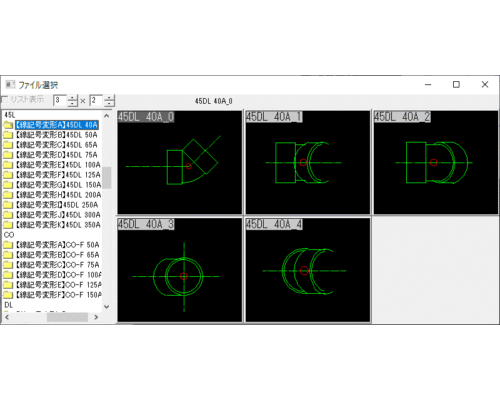
Task: Click folder icon beside 45DL 200A
Action: point(8,195)
